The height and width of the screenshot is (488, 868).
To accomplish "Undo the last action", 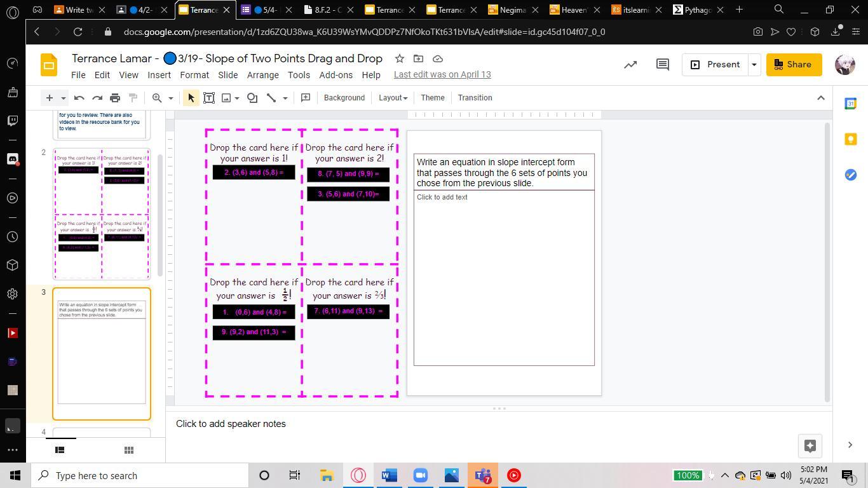I will coord(79,98).
